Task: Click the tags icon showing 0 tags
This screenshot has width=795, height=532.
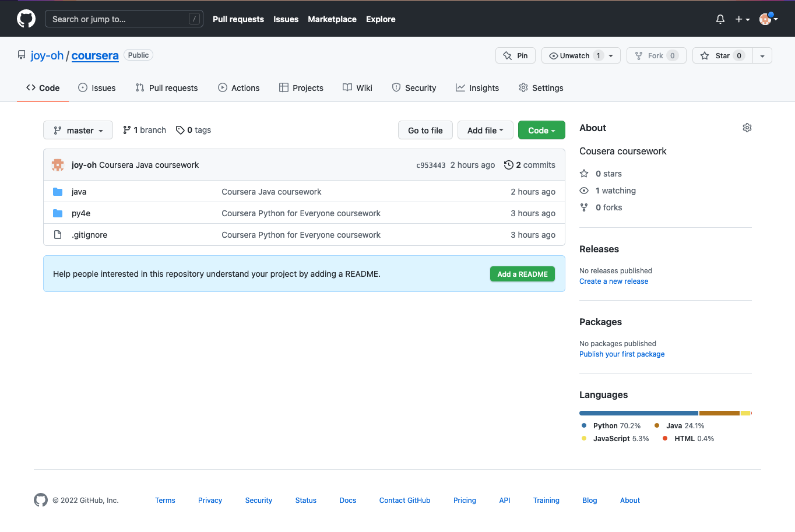Action: coord(180,130)
